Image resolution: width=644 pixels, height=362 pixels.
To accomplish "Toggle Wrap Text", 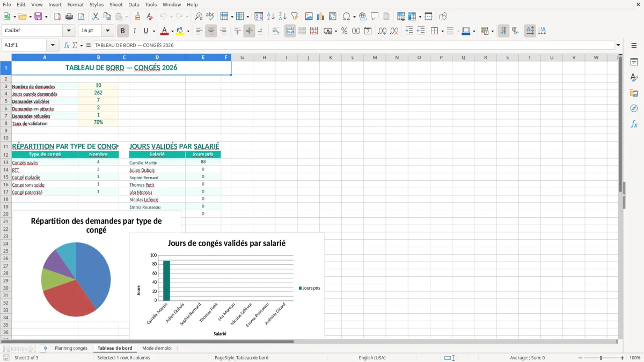I will point(276,31).
